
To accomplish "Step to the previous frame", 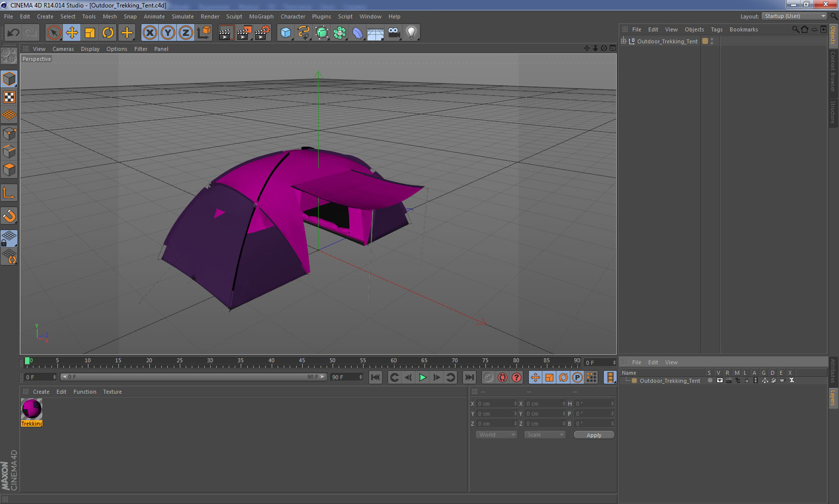I will (x=409, y=377).
